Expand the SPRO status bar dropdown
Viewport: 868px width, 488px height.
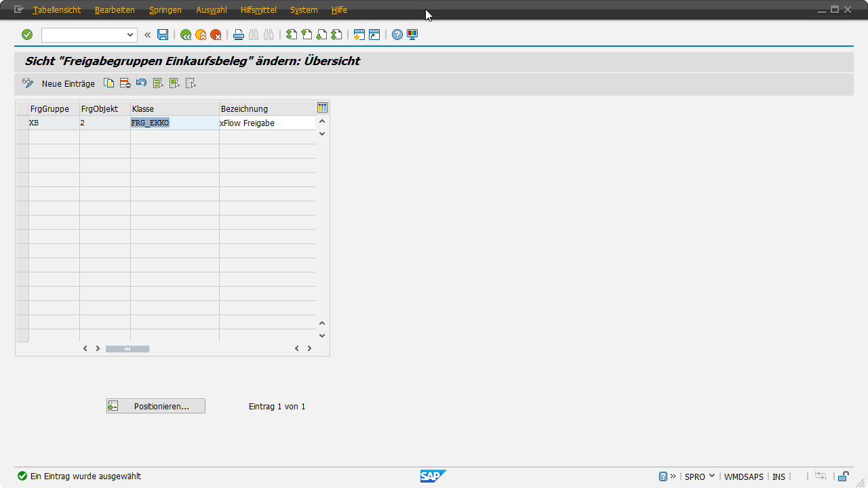coord(712,476)
